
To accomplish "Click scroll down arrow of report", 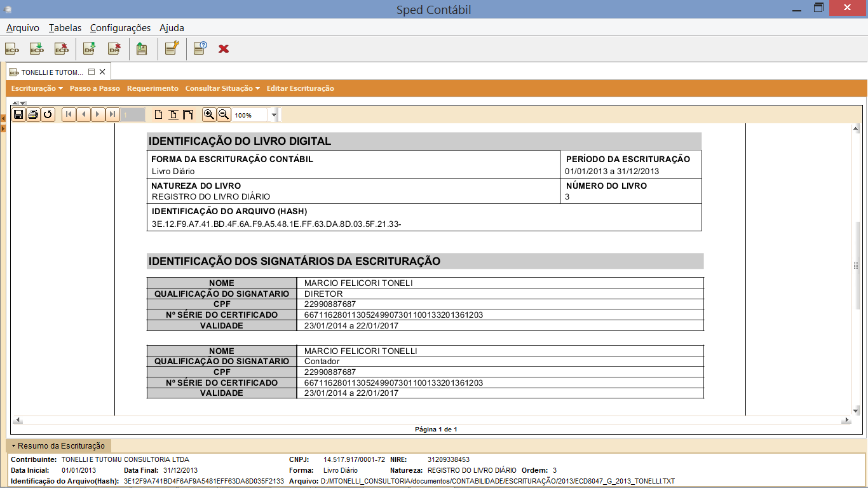I will (856, 411).
